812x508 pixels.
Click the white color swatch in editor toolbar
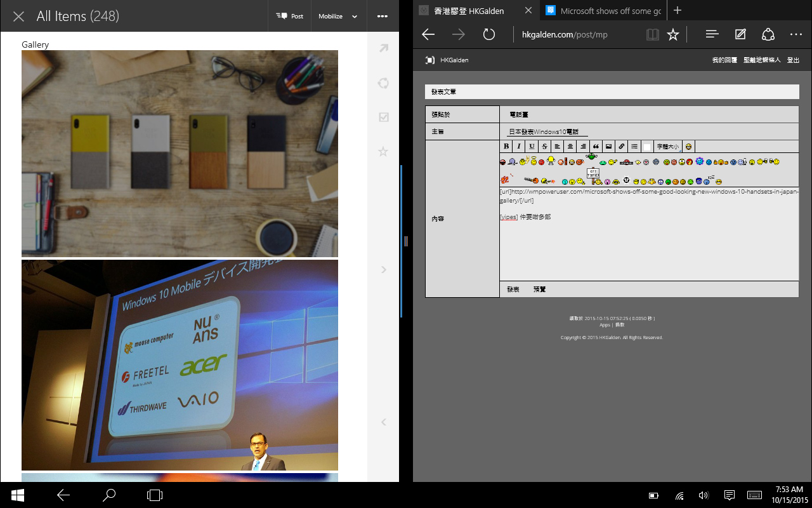[x=647, y=147]
